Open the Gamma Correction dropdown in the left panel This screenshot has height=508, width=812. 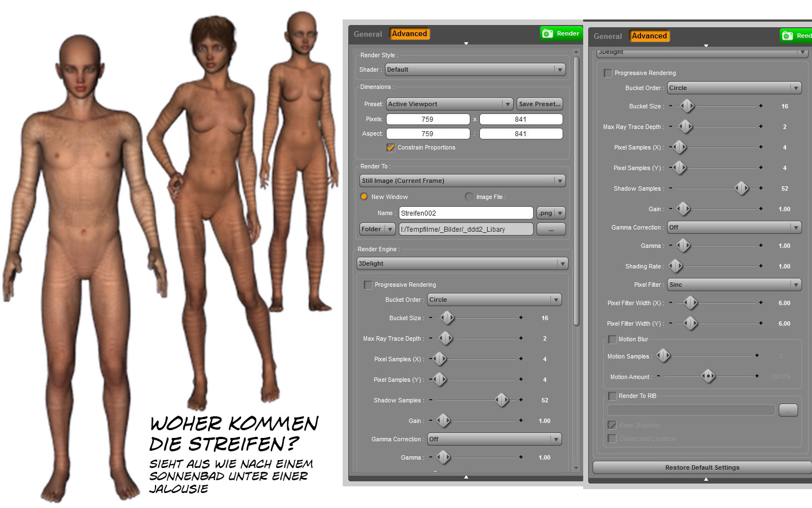tap(494, 439)
